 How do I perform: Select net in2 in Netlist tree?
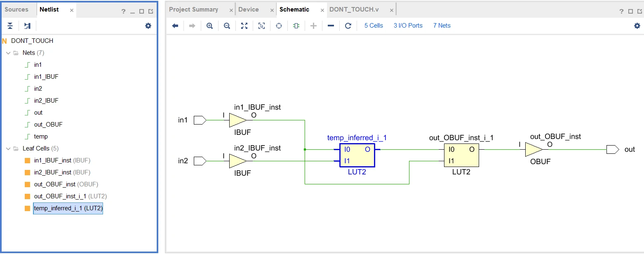(38, 89)
